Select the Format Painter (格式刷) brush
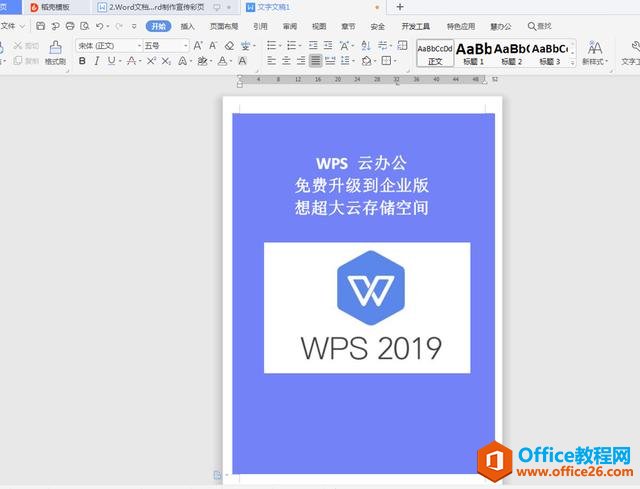The image size is (640, 489). 56,53
